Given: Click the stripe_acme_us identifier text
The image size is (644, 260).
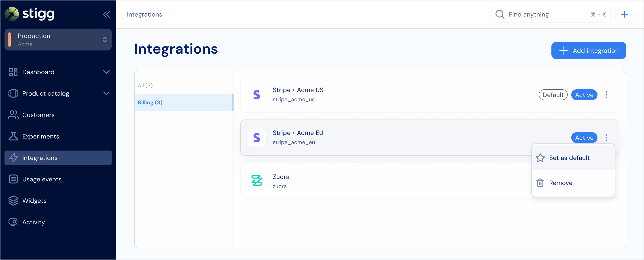Looking at the screenshot, I should point(294,99).
